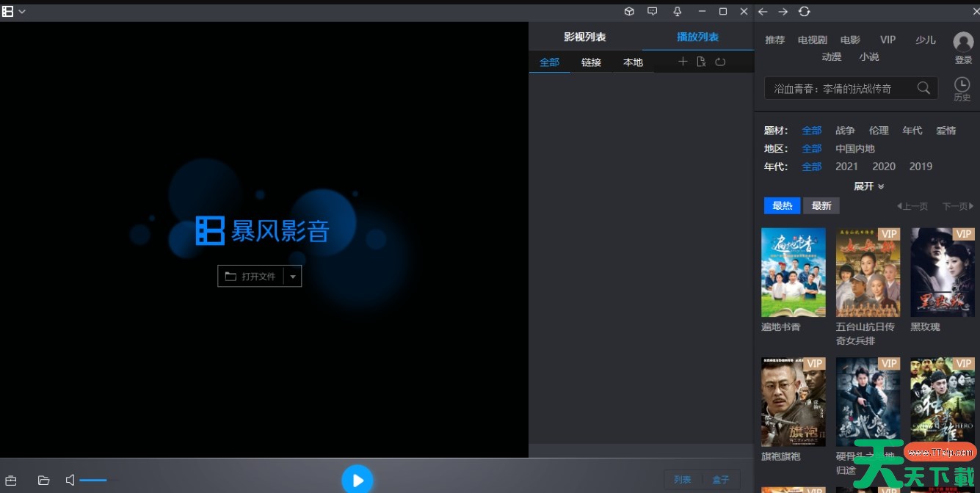
Task: Sort results by 最热
Action: pos(782,206)
